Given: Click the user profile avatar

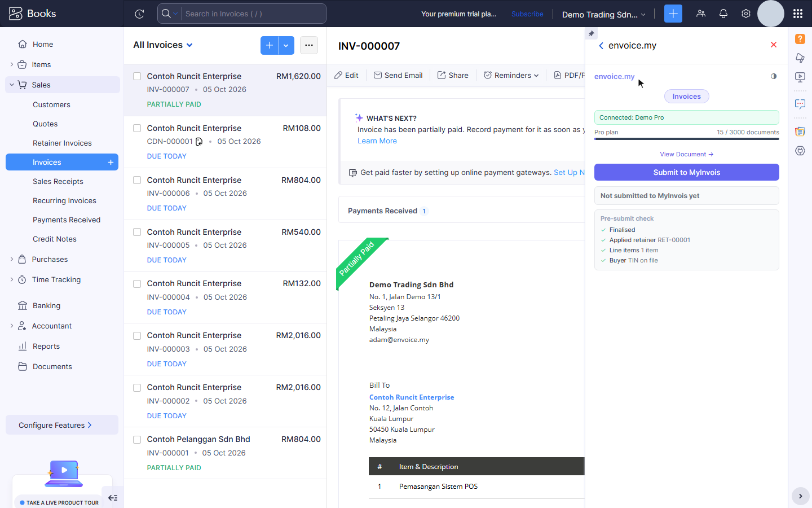Looking at the screenshot, I should click(x=771, y=14).
